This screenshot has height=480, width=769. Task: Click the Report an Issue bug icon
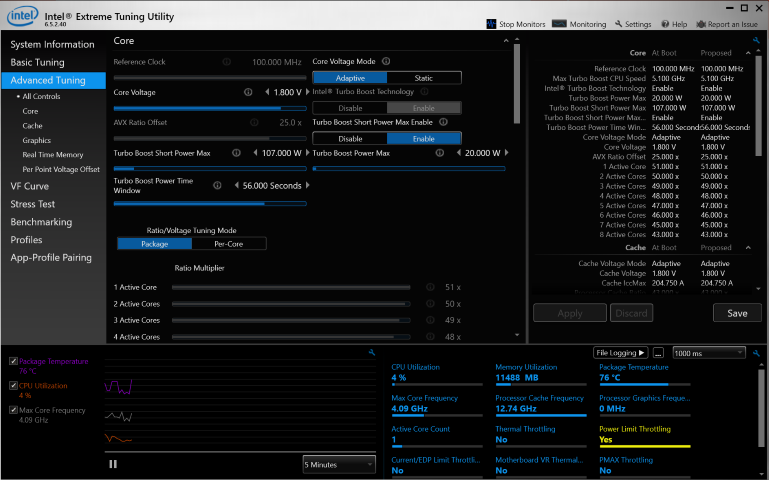[701, 24]
